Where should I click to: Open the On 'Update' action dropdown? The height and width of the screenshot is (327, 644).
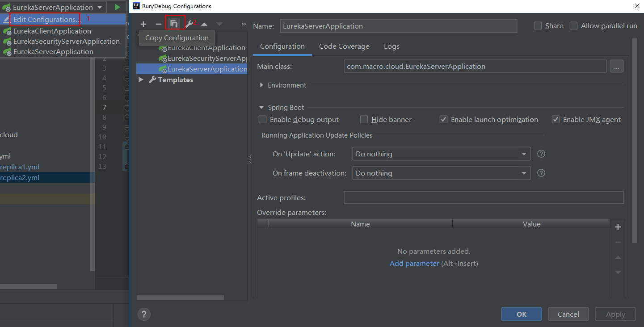point(441,154)
